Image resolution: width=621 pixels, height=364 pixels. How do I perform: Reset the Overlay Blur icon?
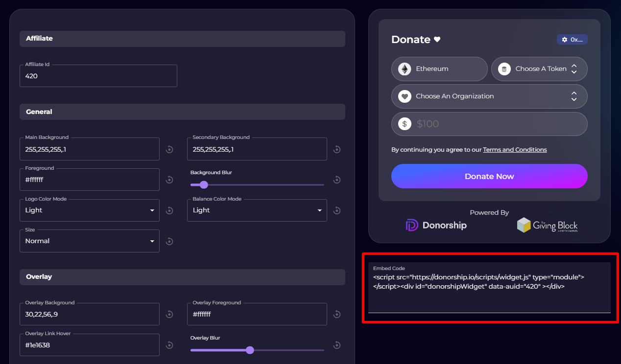pyautogui.click(x=337, y=345)
